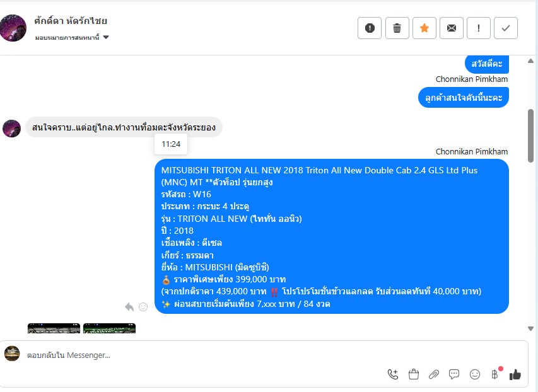Expand the assign conversation dropdown arrow
The width and height of the screenshot is (538, 392).
point(106,37)
